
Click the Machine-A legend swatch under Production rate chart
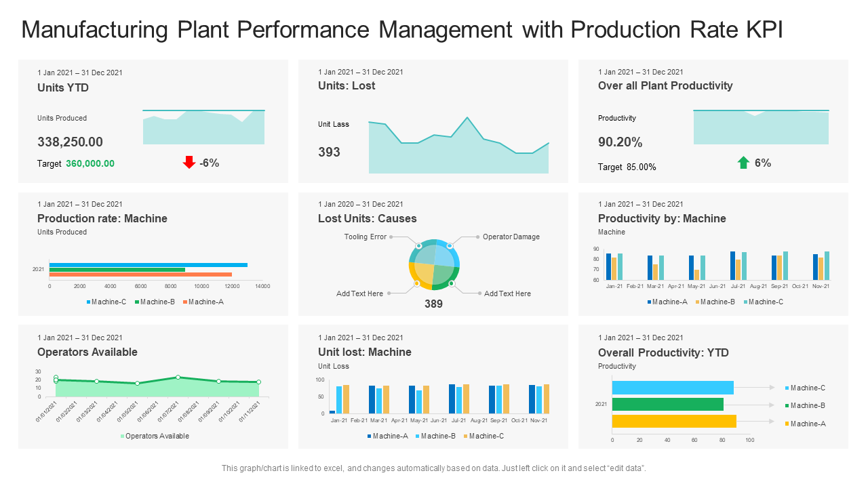(x=184, y=302)
